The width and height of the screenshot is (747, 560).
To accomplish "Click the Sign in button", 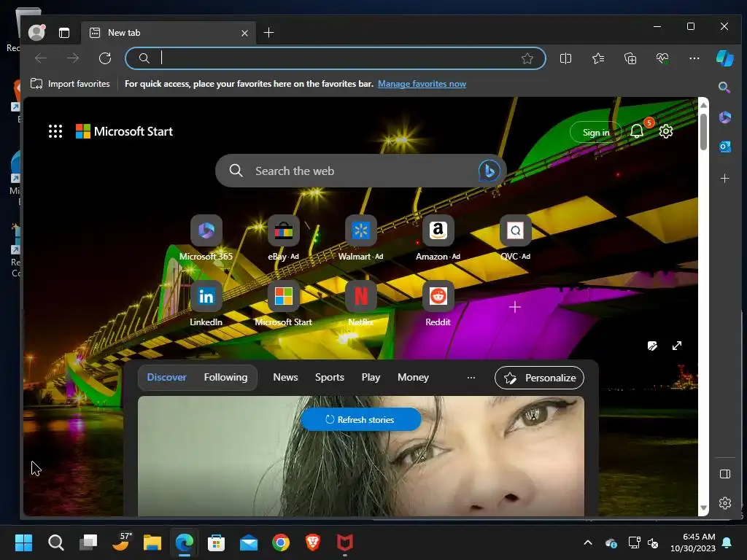I will pyautogui.click(x=596, y=133).
